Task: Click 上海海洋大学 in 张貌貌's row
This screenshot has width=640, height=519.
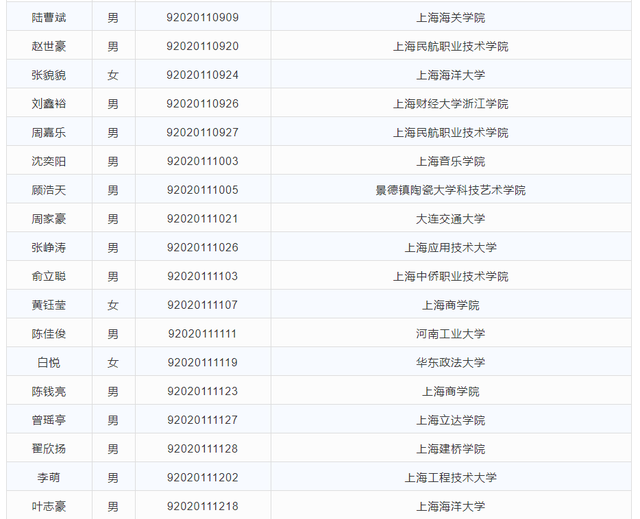Action: (451, 75)
